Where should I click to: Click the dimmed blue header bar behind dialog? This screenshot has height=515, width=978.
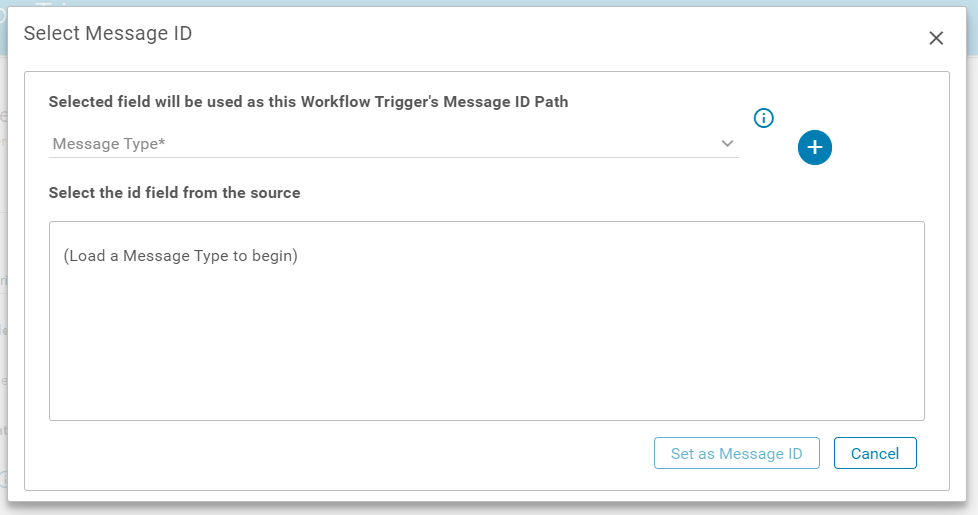(x=500, y=3)
